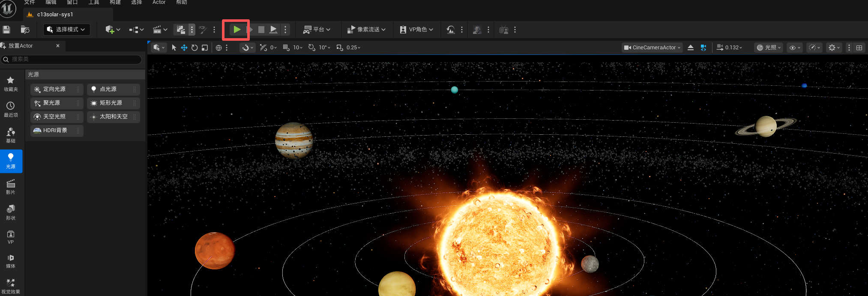The image size is (868, 296).
Task: Select the arrow select tool in the viewport
Action: [x=174, y=48]
